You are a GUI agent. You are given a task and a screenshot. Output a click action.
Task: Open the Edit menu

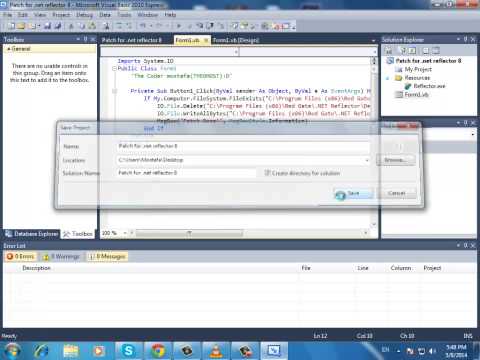coord(23,15)
